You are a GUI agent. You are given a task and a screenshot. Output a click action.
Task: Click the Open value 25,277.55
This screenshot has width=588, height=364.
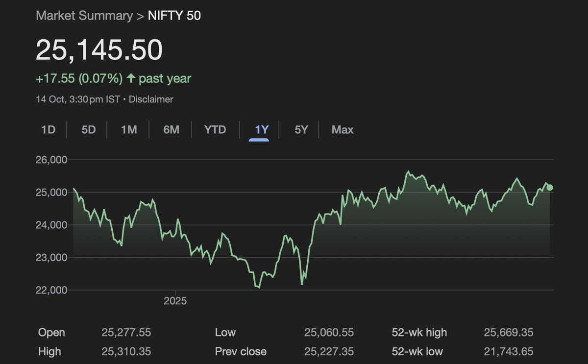[x=126, y=333]
